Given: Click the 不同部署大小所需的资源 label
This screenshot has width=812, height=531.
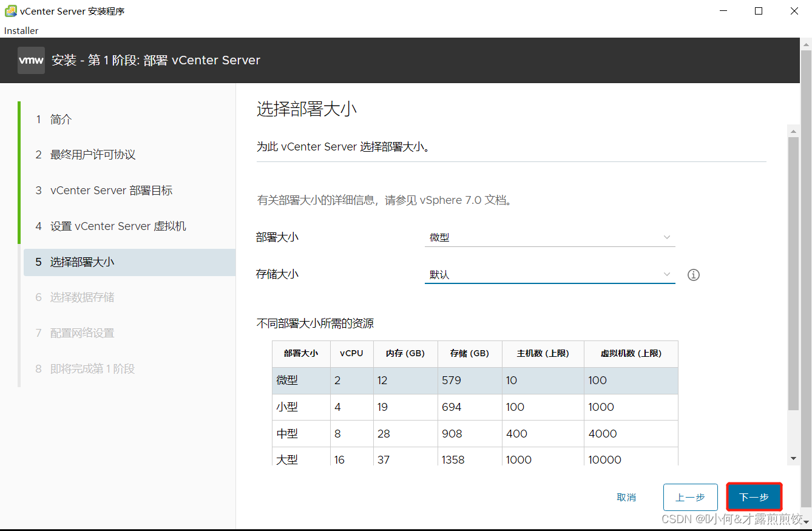Looking at the screenshot, I should (315, 323).
